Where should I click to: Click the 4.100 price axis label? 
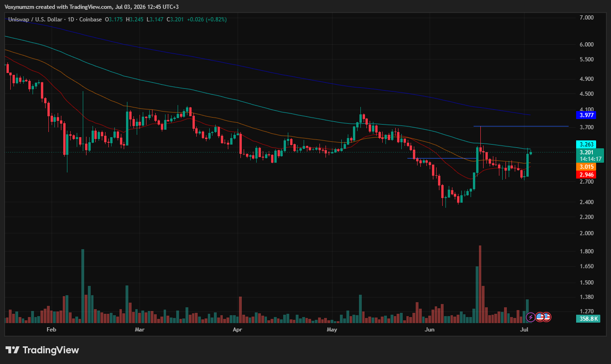[x=587, y=110]
